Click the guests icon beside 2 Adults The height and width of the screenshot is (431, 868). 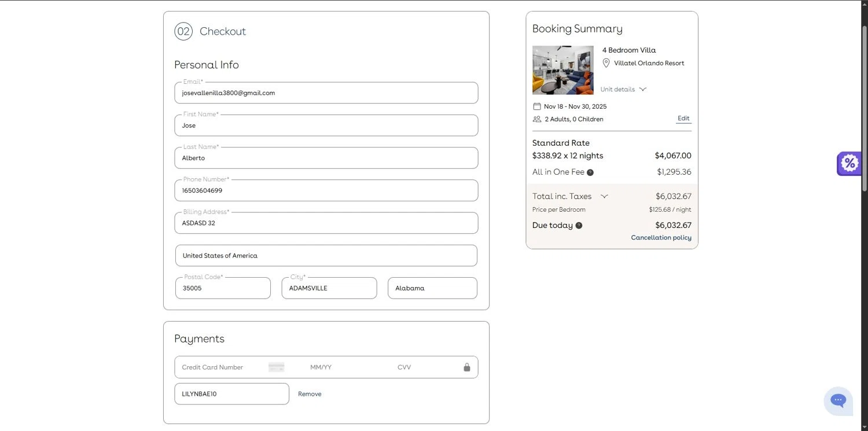click(536, 119)
